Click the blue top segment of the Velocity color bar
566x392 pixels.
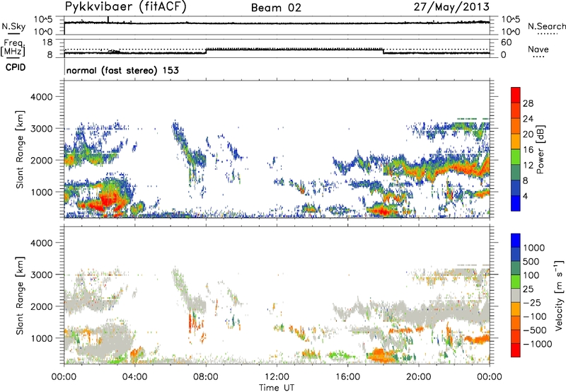516,241
